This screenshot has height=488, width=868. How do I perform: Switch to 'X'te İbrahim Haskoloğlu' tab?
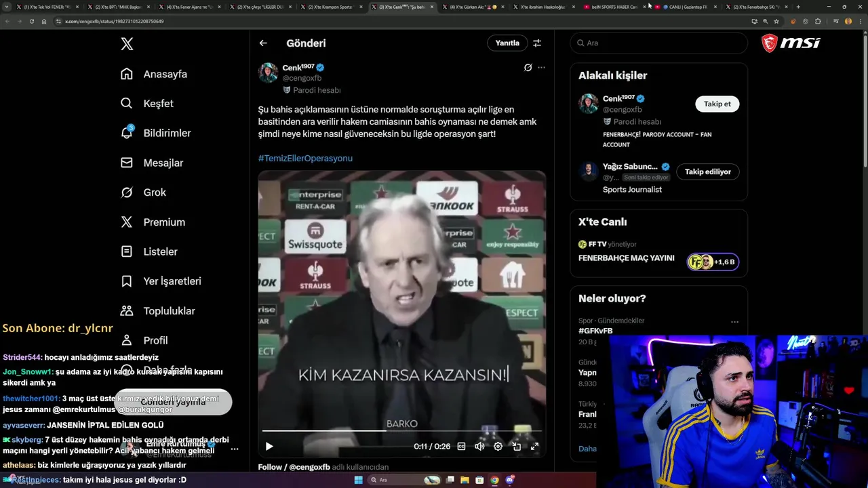[x=542, y=7]
